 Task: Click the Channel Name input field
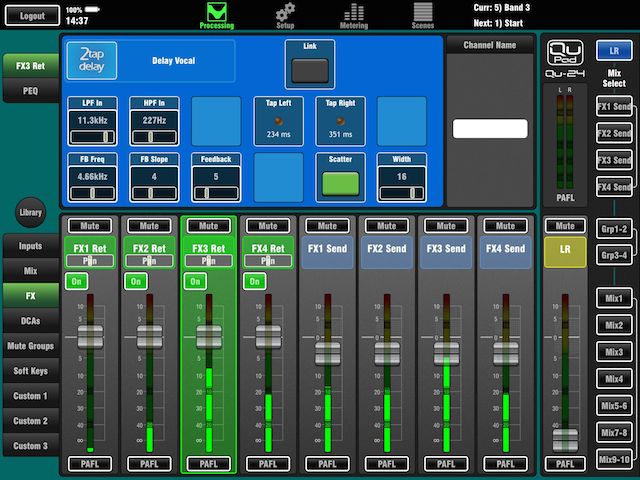(x=490, y=129)
